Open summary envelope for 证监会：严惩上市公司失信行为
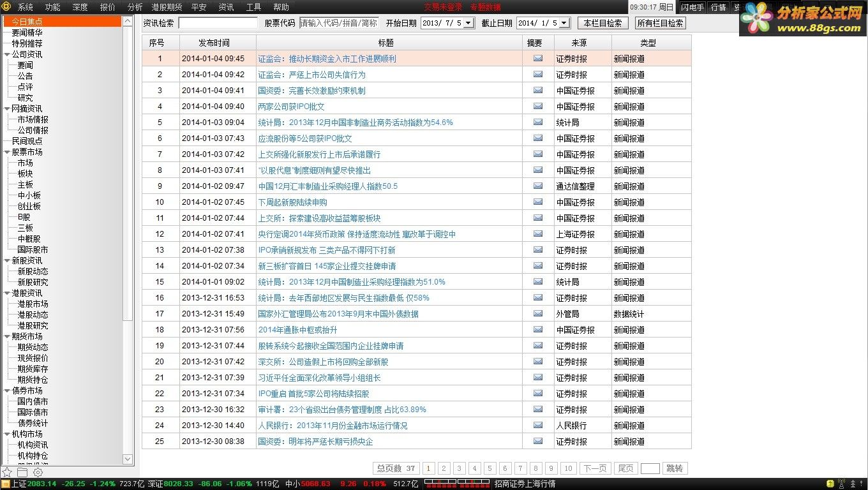868x490 pixels. [x=538, y=74]
